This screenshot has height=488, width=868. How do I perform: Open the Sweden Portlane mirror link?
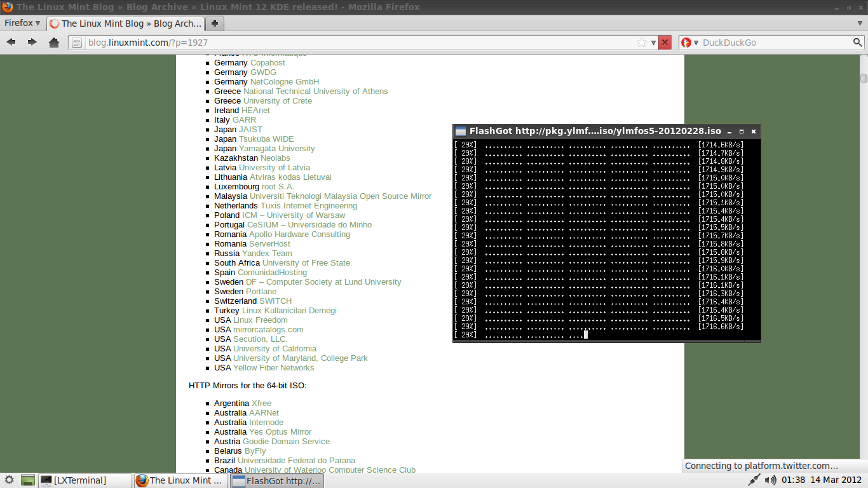coord(261,291)
